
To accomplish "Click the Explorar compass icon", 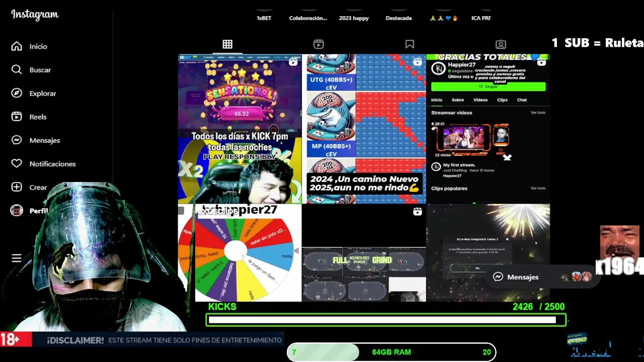I will coord(17,93).
